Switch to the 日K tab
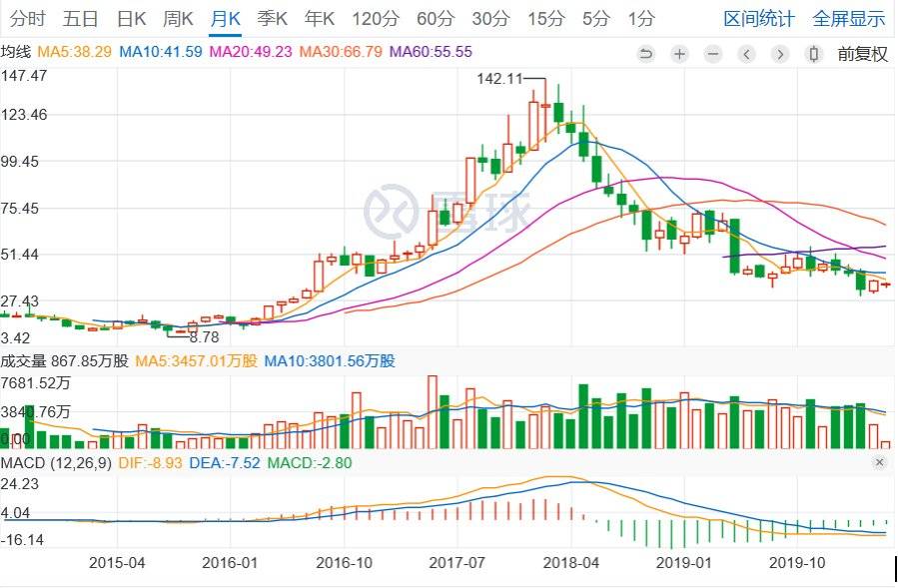898x588 pixels. (x=131, y=18)
